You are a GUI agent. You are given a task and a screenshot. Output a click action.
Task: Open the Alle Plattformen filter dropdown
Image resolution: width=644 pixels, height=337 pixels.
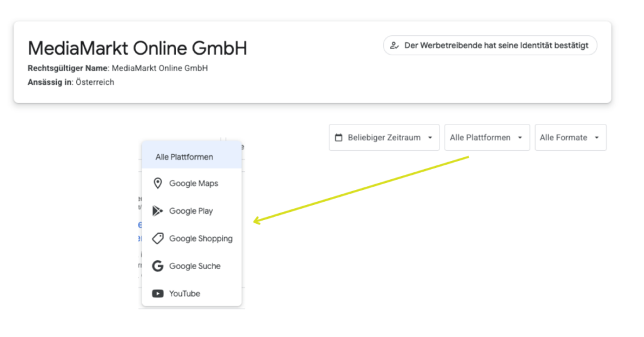click(x=487, y=138)
